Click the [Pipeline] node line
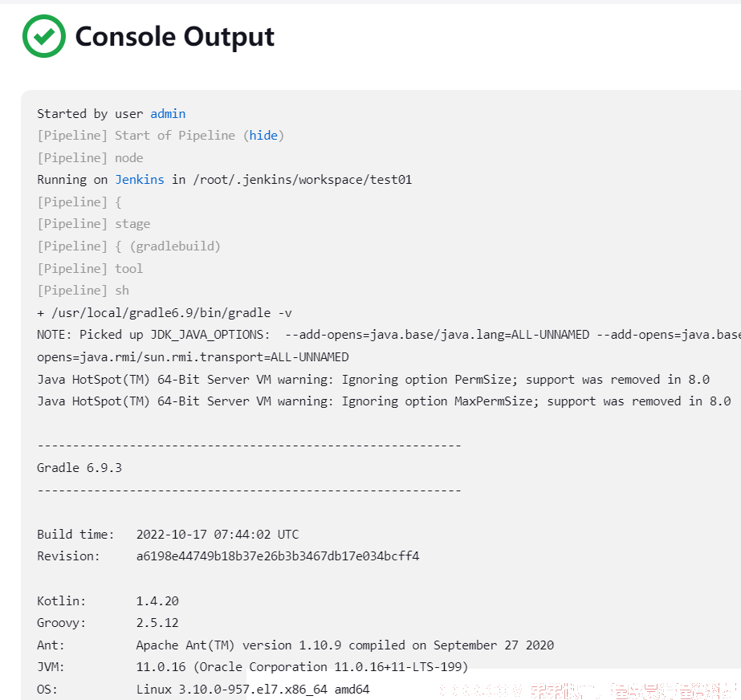Screen dimensions: 741x700 (90, 158)
